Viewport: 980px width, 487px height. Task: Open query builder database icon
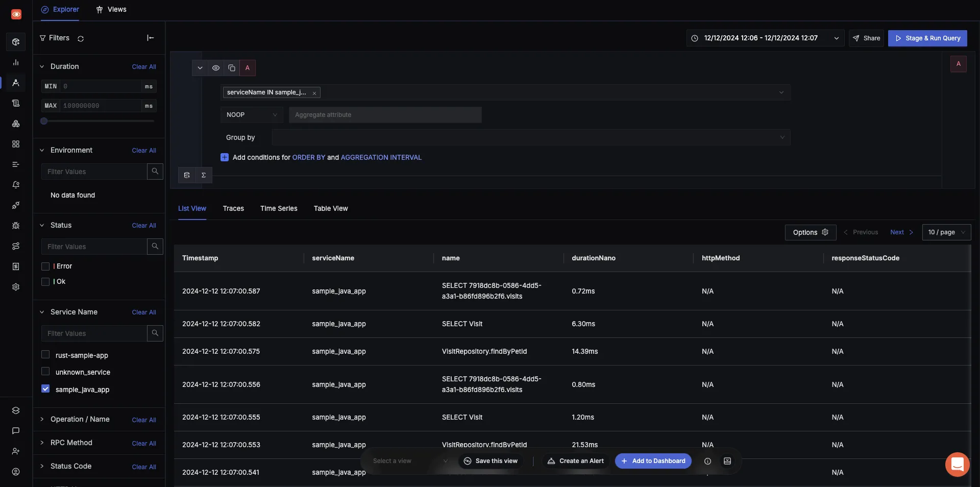(187, 175)
